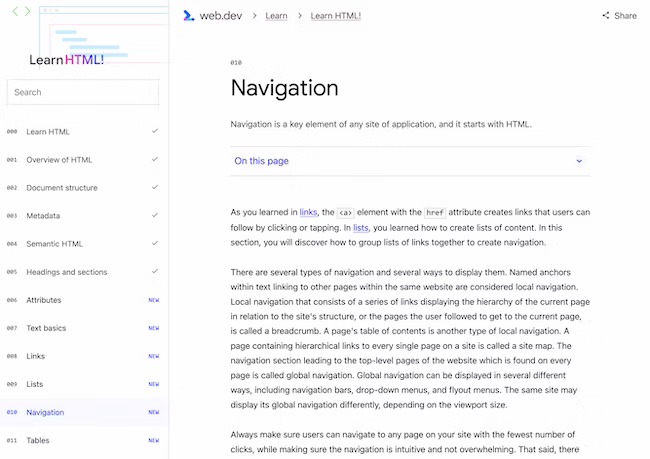Click the checkmark beside Semantic HTML
650x459 pixels.
154,243
